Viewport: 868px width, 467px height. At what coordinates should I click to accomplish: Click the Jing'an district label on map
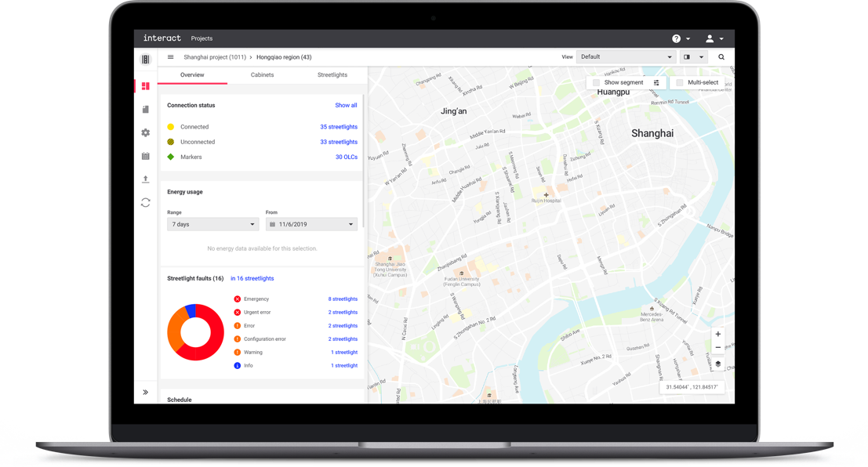(x=453, y=111)
